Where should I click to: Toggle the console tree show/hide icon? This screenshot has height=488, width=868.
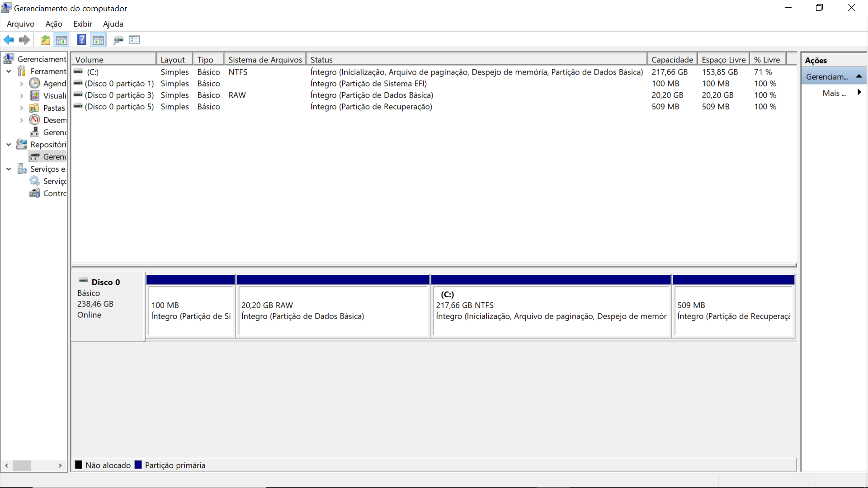pyautogui.click(x=61, y=40)
